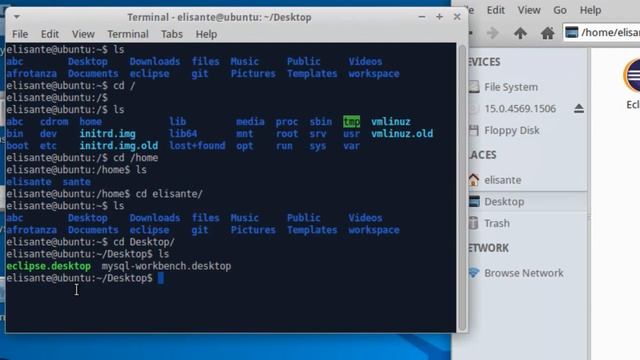Click the highlighted tmp directory in the terminal

pyautogui.click(x=351, y=122)
